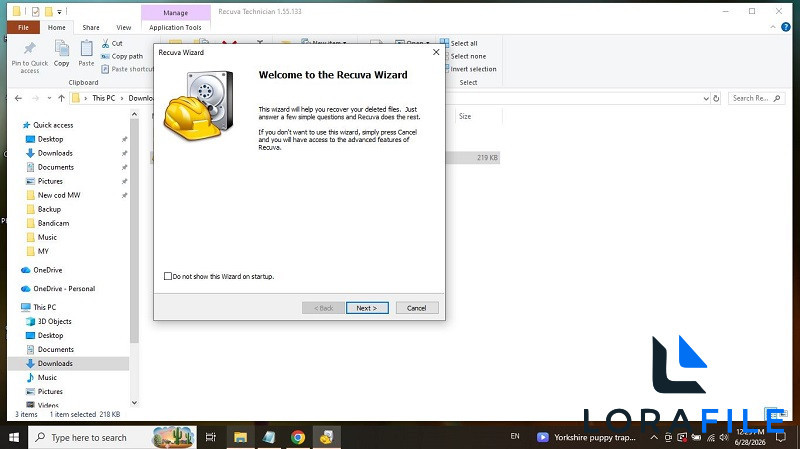Click Recuva icon on taskbar
The image size is (800, 449).
pyautogui.click(x=327, y=437)
